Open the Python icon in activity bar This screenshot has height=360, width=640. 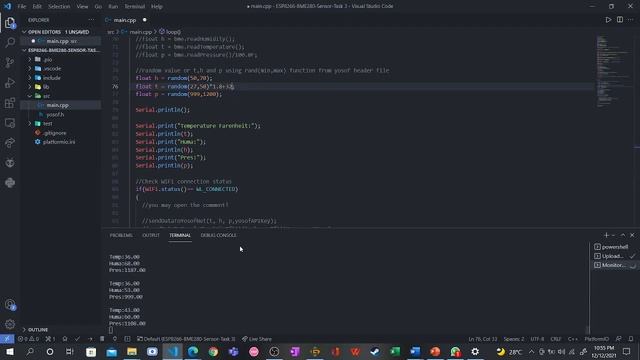[10, 182]
